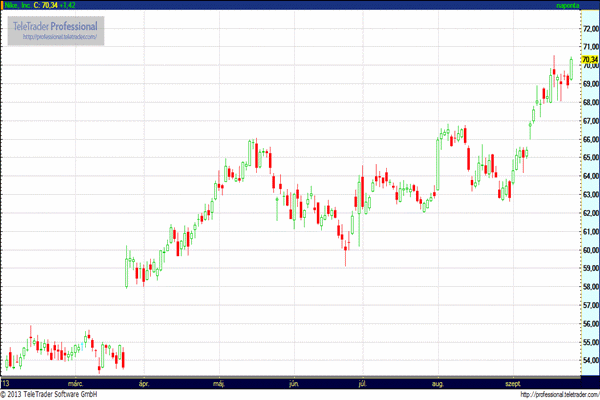Click the TeleTrader Software GmbH copyright text
Image resolution: width=600 pixels, height=400 pixels.
click(48, 394)
